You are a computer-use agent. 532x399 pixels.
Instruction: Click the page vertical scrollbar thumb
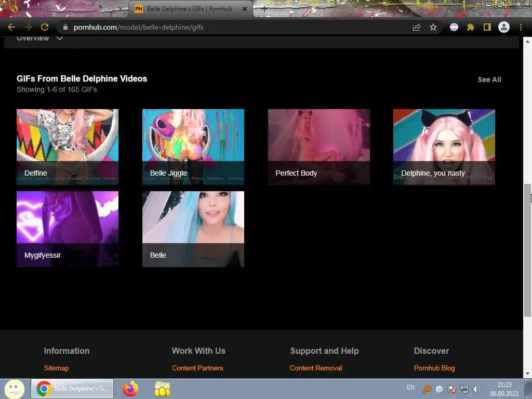(527, 250)
